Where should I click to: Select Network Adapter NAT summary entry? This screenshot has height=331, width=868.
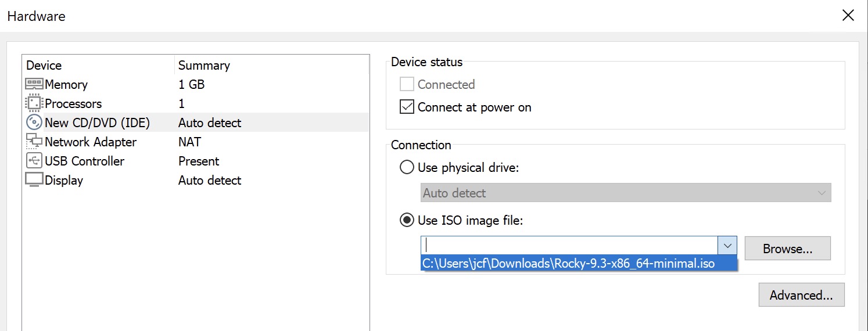coord(189,142)
